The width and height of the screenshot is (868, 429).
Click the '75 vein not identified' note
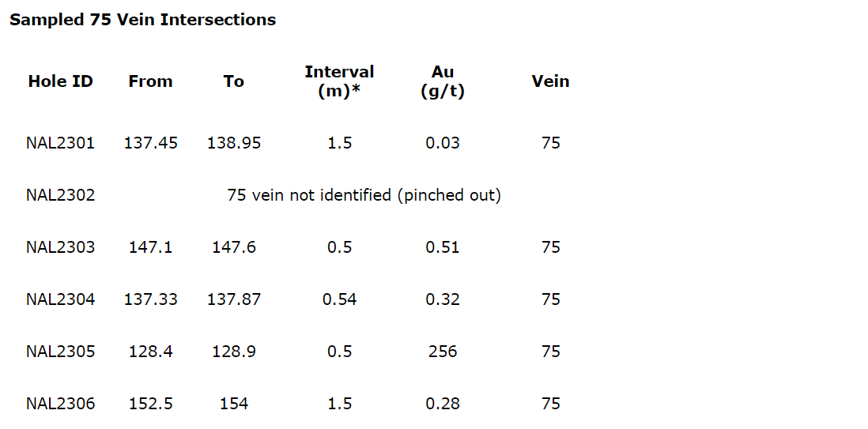coord(364,195)
